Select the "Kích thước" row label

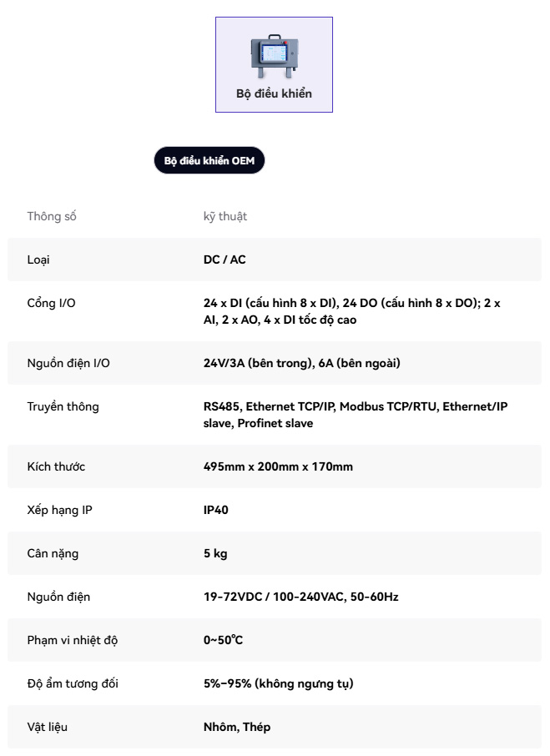pyautogui.click(x=56, y=466)
